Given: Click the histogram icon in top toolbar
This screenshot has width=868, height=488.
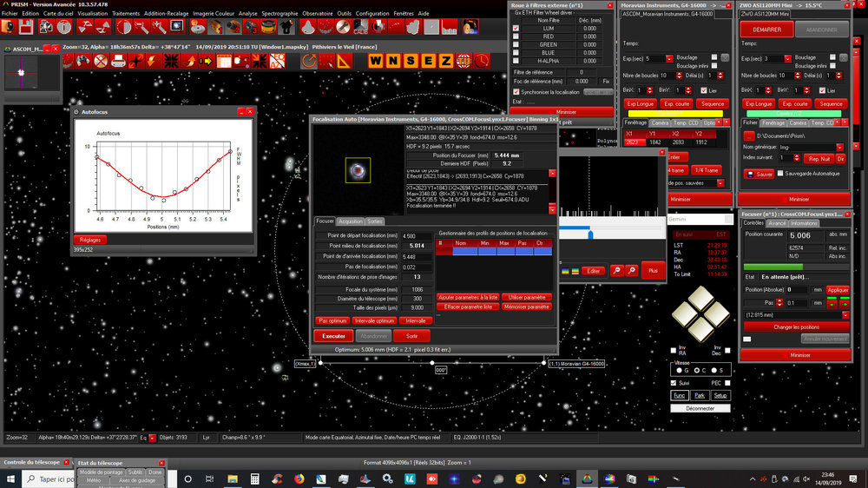Looking at the screenshot, I should point(449,27).
